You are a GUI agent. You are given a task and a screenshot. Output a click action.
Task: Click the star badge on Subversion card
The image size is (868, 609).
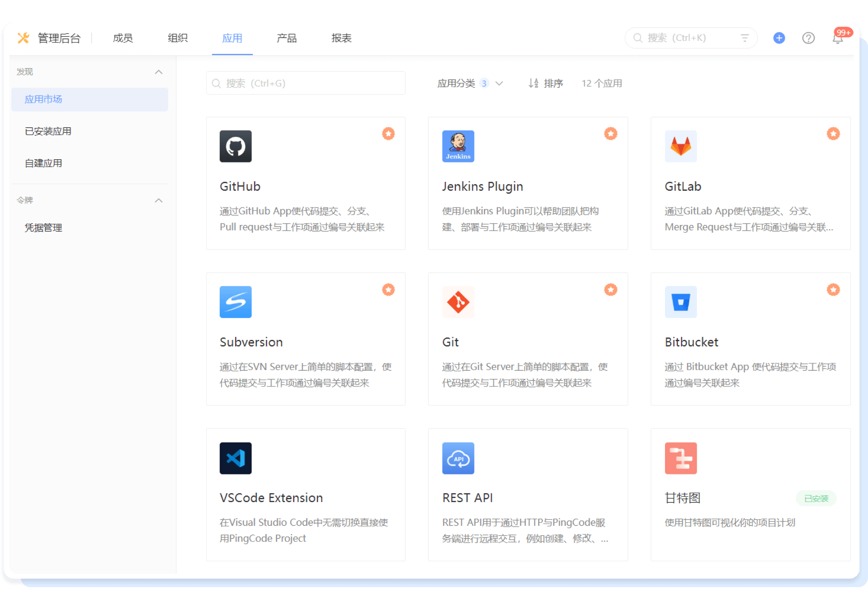(388, 290)
